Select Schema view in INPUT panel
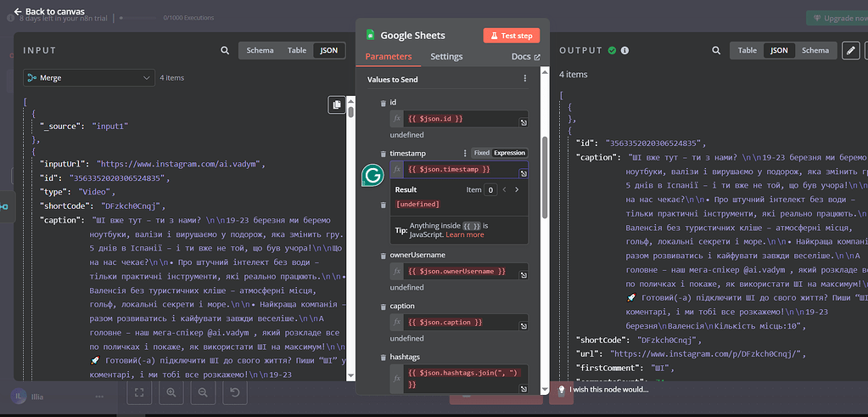Viewport: 868px width, 417px height. [x=260, y=50]
